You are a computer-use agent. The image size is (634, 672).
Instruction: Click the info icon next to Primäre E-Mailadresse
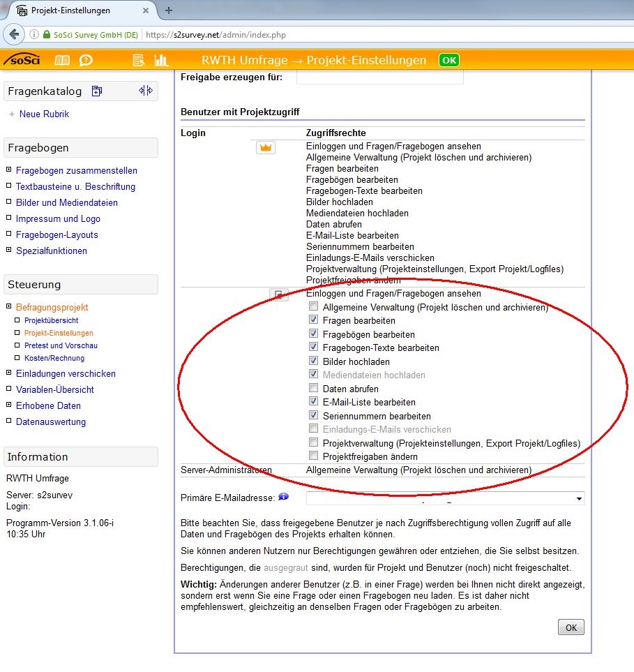tap(284, 497)
